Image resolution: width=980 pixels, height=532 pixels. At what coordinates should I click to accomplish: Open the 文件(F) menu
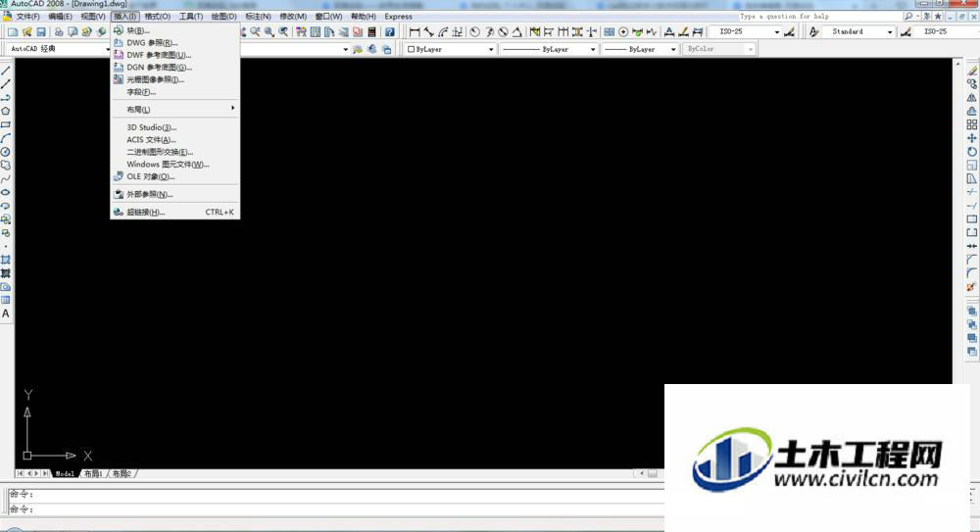[27, 17]
